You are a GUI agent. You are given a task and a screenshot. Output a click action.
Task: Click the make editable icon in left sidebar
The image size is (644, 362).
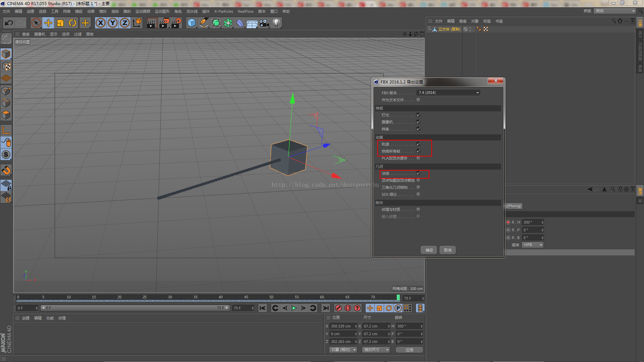[6, 39]
